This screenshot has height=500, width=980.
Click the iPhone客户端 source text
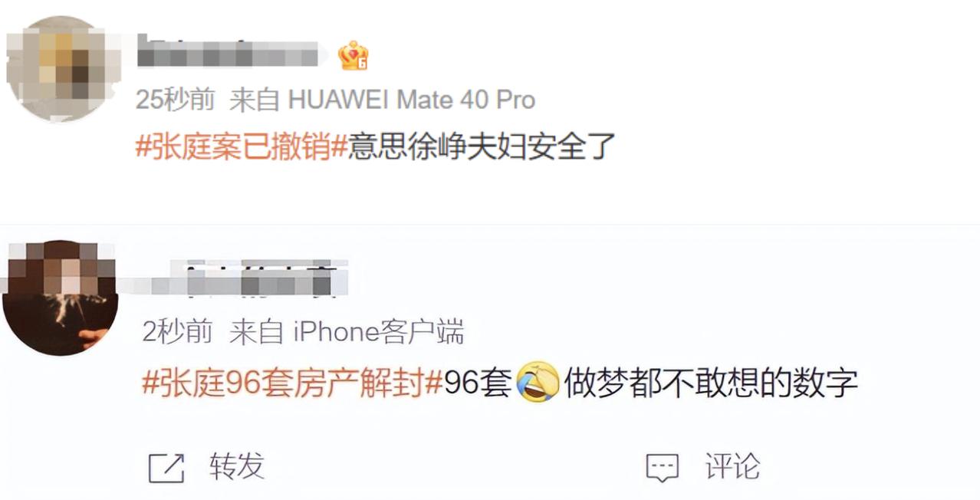click(x=379, y=332)
